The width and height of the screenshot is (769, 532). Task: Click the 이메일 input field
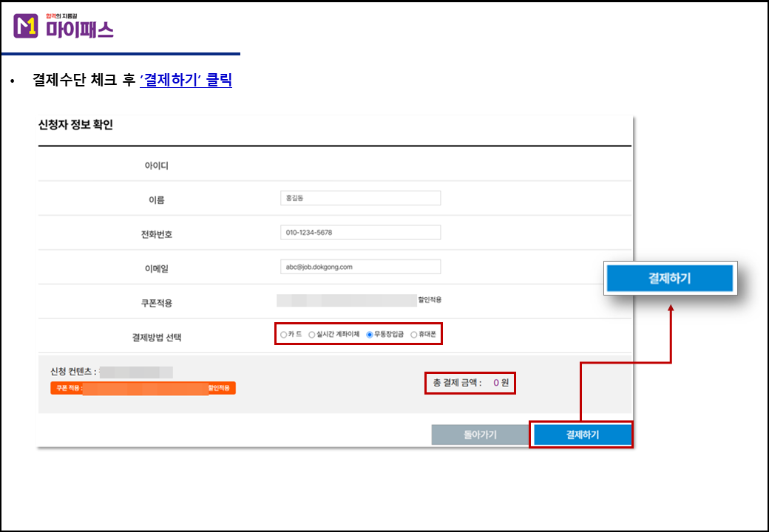coord(359,267)
